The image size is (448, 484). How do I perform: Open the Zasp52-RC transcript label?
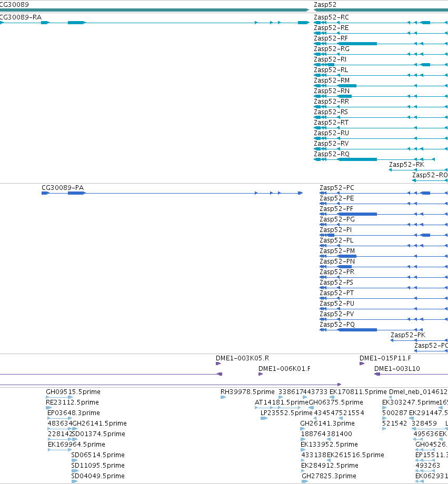(331, 17)
